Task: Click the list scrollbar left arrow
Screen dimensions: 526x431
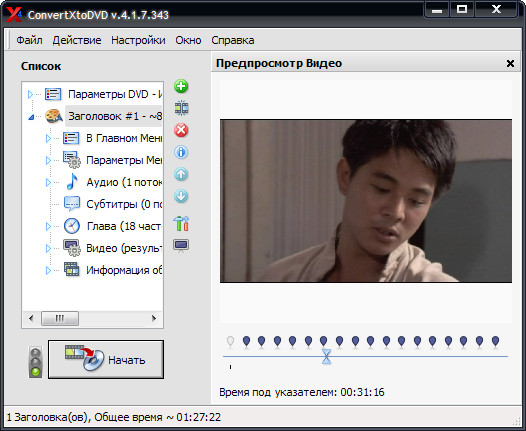Action: tap(31, 318)
